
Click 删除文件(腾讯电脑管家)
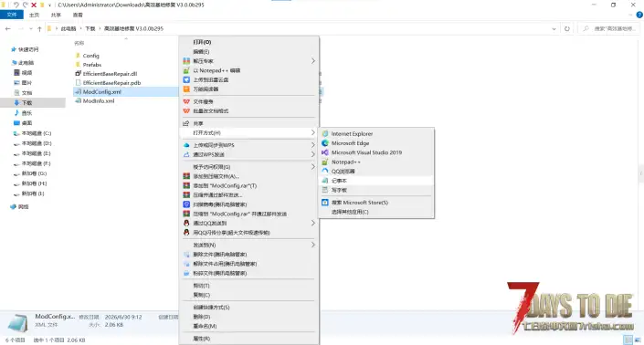click(x=248, y=255)
